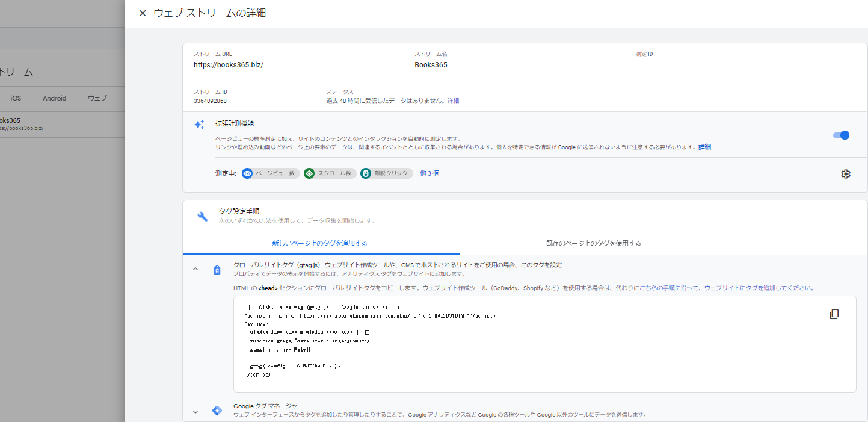Viewport: 868px width, 422px height.
Task: Click the 詳細 link next to ステータス
Action: click(x=452, y=101)
